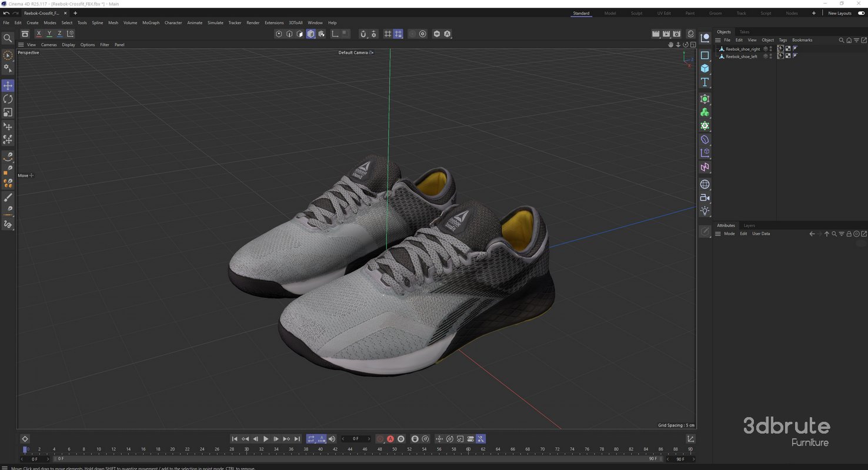Open the MoGraph menu

coord(151,22)
